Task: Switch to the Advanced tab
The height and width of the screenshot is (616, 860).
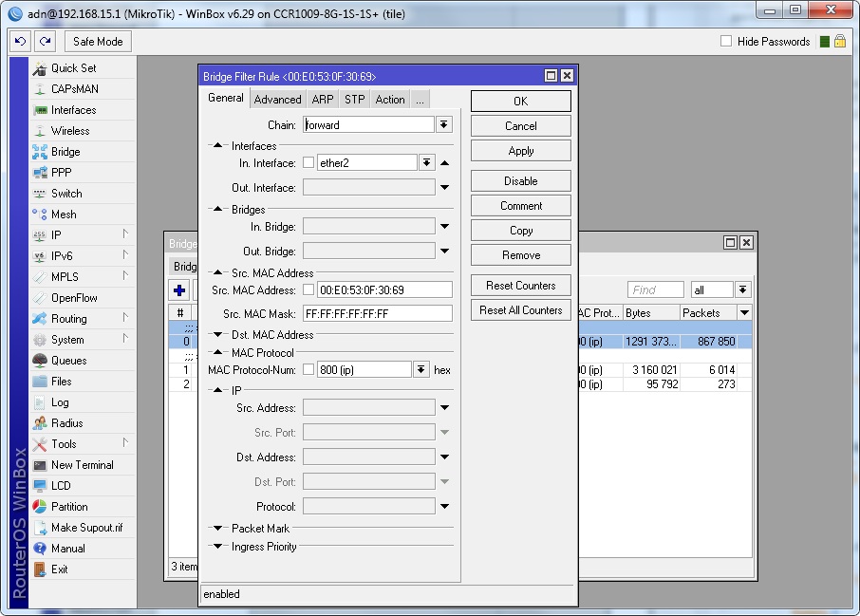Action: point(277,100)
